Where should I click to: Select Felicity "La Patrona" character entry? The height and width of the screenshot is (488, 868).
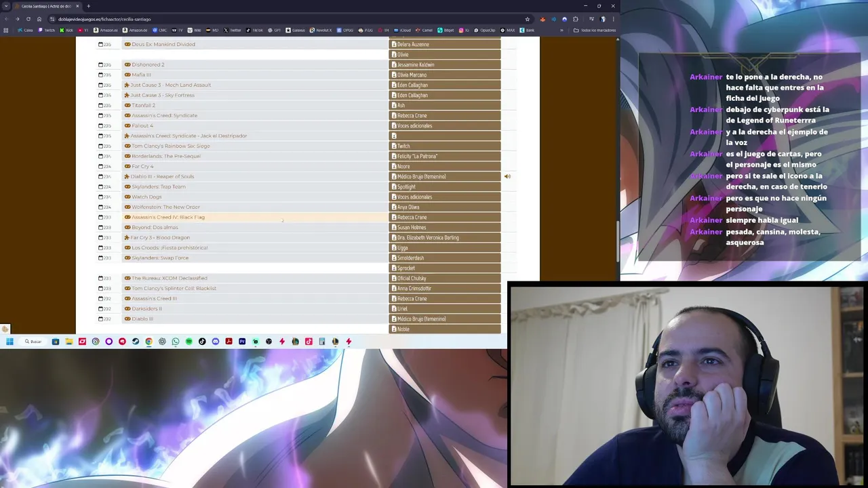[445, 156]
